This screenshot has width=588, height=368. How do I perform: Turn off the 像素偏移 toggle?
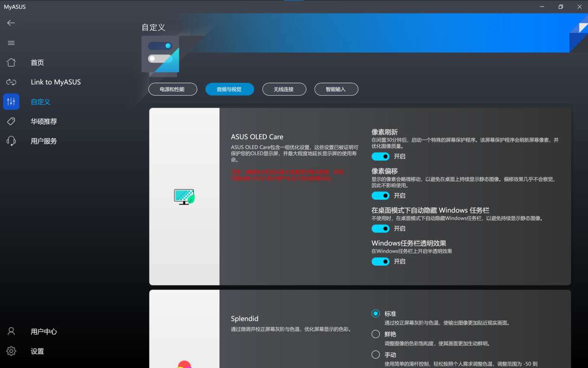tap(381, 196)
